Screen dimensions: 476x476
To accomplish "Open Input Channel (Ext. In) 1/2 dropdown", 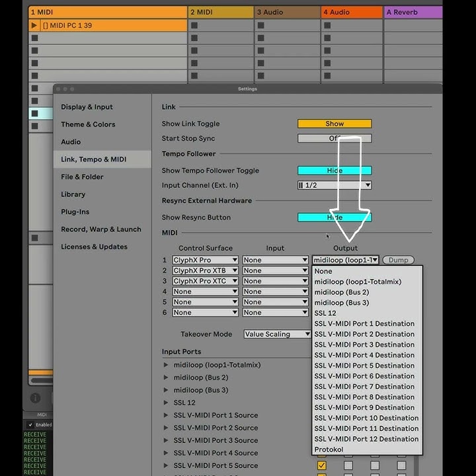I will (335, 185).
